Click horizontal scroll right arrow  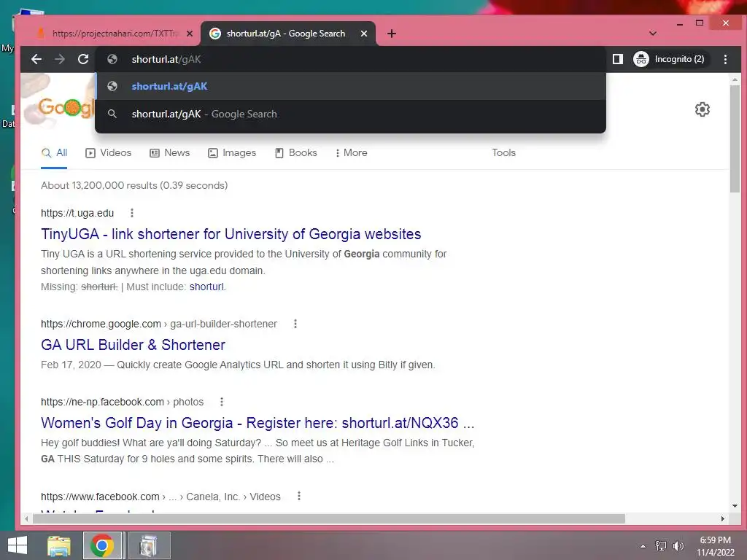(x=723, y=518)
